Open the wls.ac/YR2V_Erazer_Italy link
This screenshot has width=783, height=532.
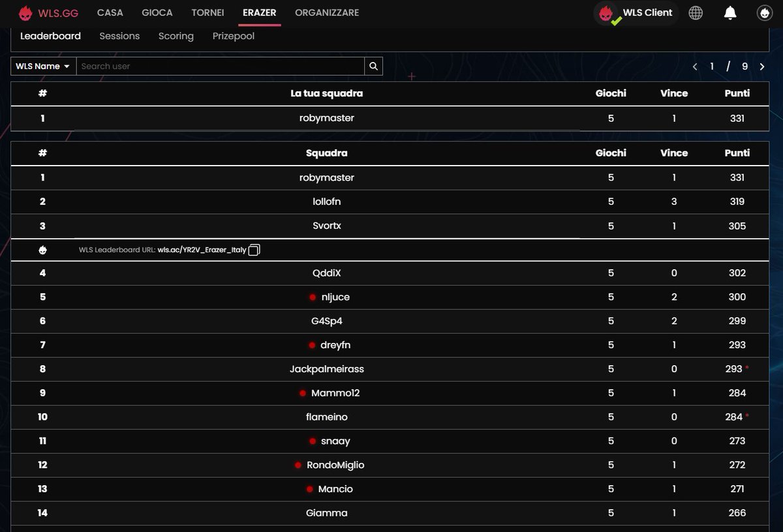(x=202, y=250)
